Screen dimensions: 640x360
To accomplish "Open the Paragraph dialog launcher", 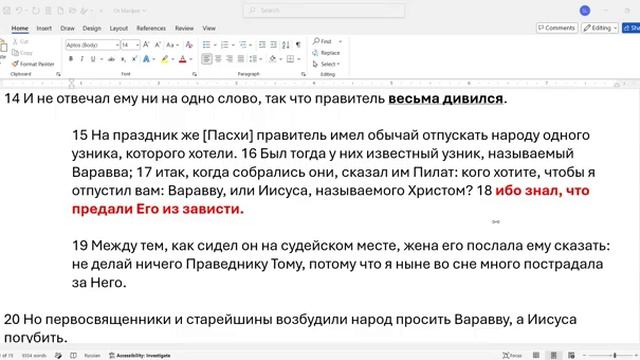I will point(303,74).
